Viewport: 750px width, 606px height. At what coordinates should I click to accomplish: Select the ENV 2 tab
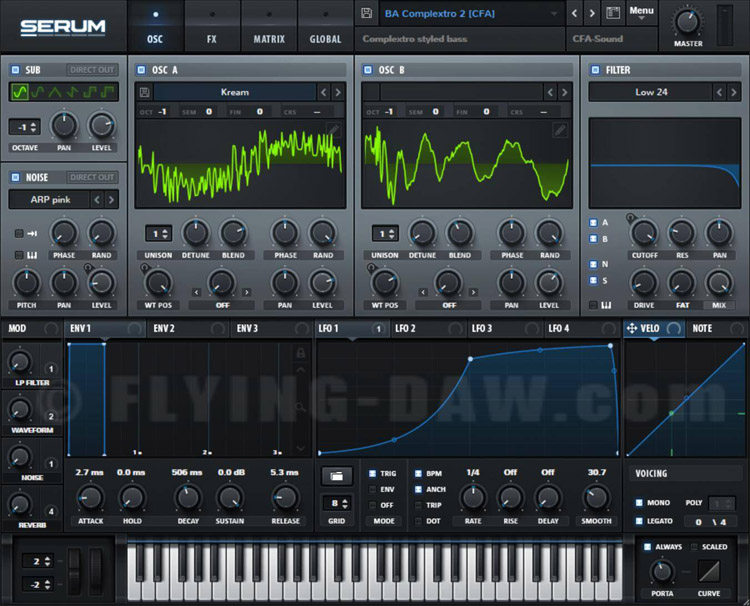[188, 329]
